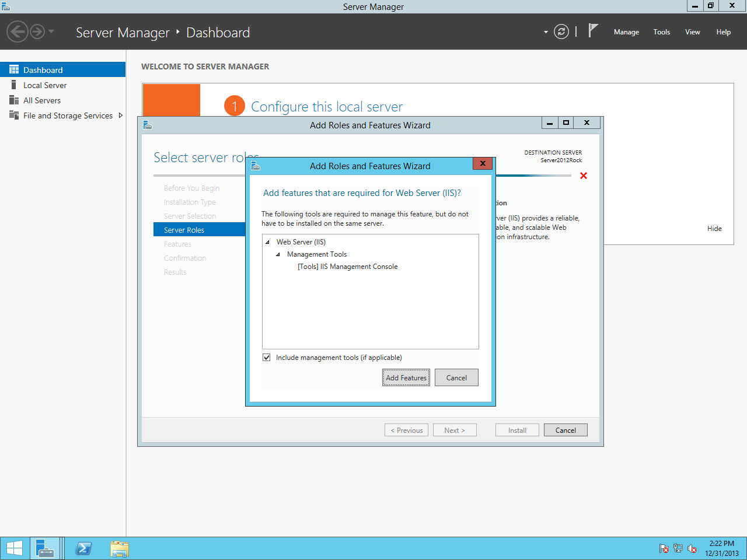Close the Add features popup dialog

point(483,163)
